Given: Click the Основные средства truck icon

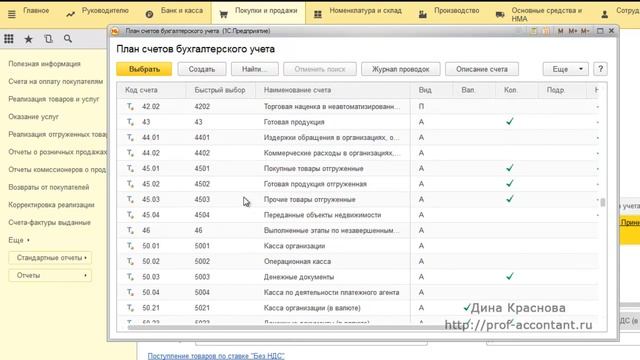Looking at the screenshot, I should point(500,14).
